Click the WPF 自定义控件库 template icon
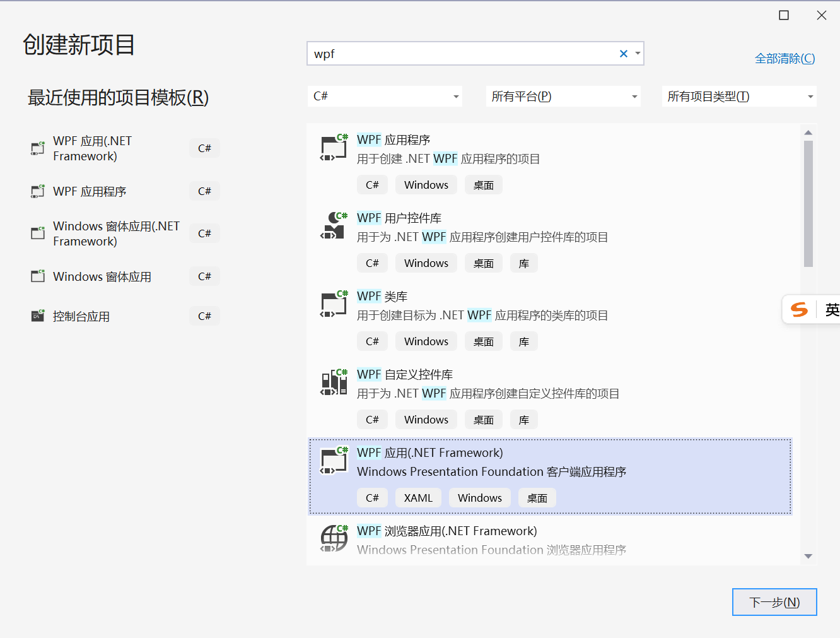The width and height of the screenshot is (840, 638). (334, 382)
